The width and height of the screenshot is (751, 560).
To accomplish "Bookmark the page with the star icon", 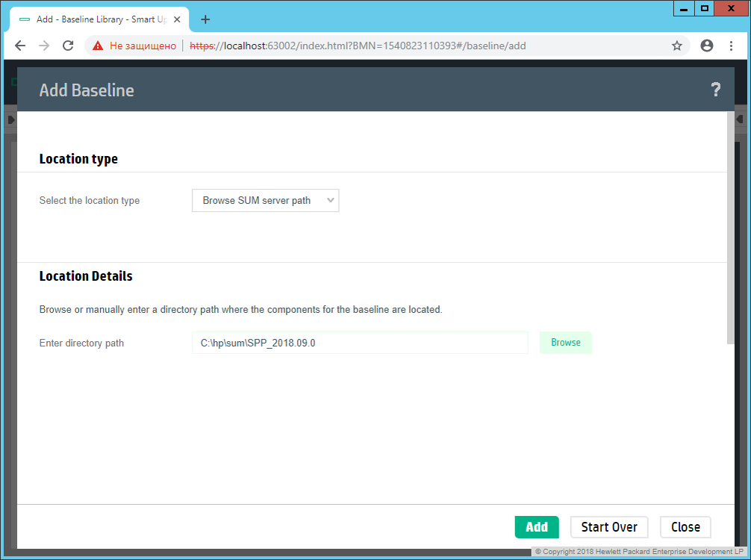I will coord(677,46).
